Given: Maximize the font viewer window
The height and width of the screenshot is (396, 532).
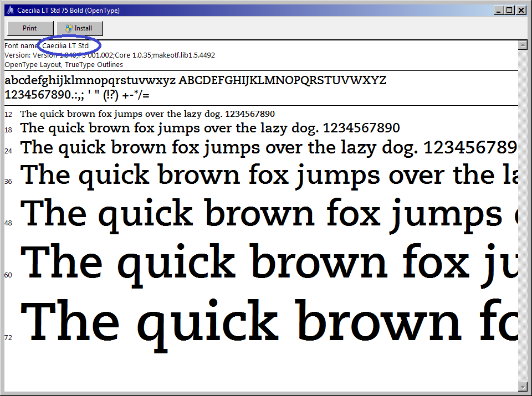Looking at the screenshot, I should pos(510,10).
